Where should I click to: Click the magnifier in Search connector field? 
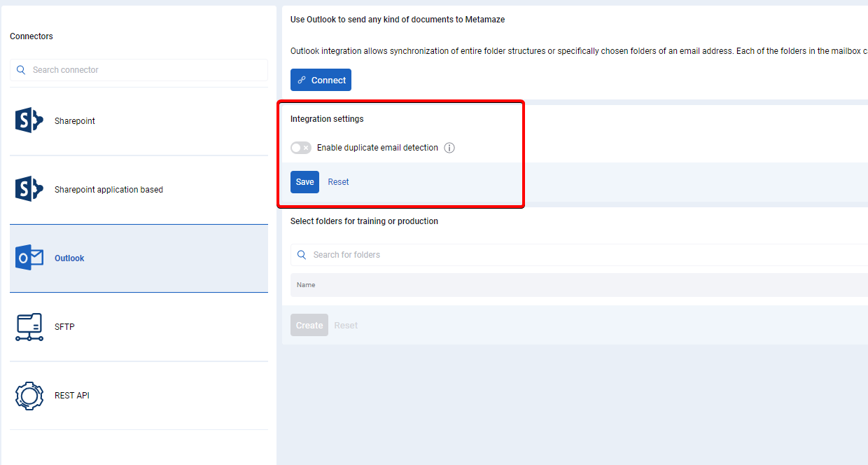point(21,70)
